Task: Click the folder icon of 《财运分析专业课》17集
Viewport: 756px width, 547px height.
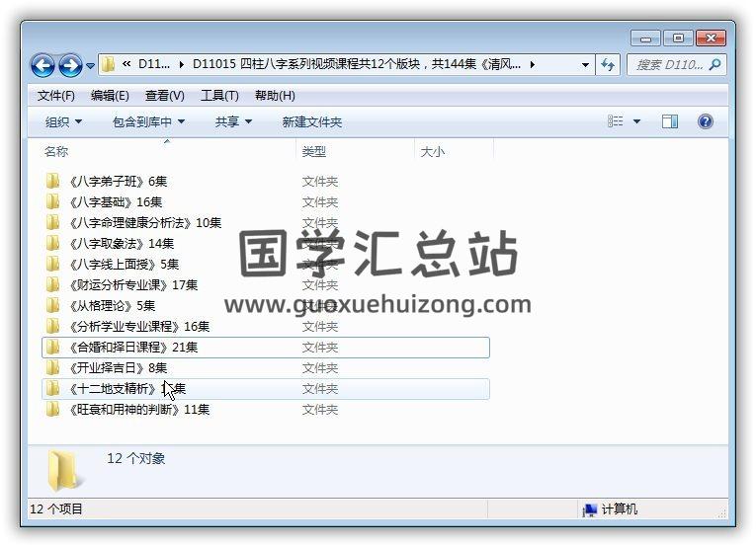Action: click(52, 284)
